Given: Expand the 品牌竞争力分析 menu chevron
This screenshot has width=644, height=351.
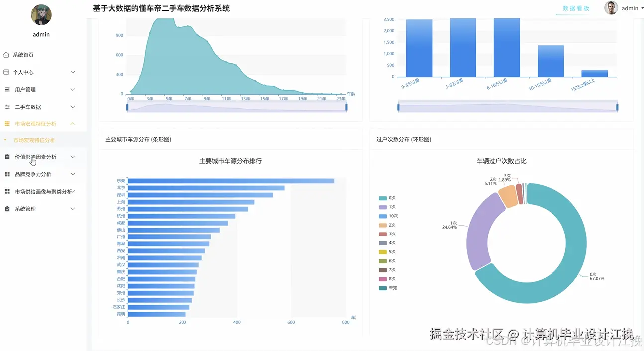Looking at the screenshot, I should click(x=73, y=174).
